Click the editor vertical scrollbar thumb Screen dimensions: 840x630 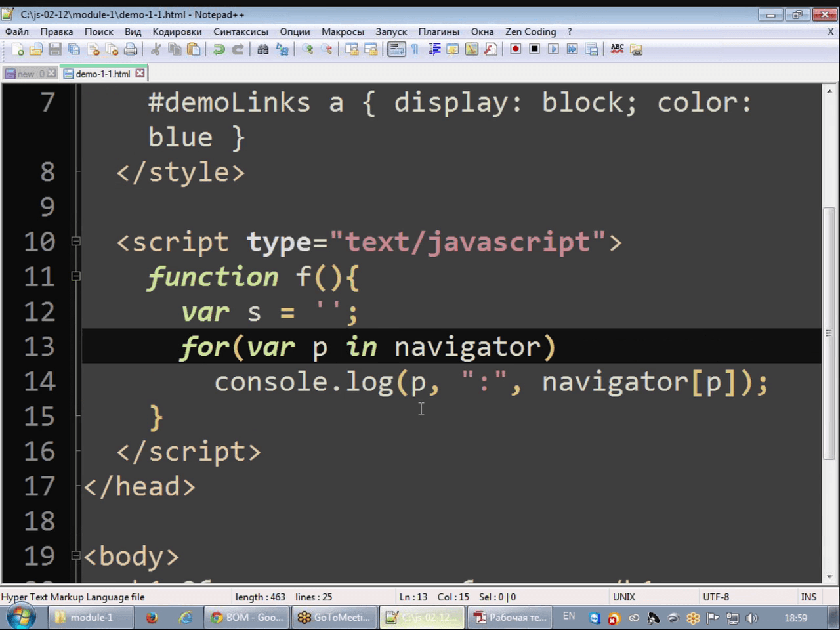(x=829, y=333)
